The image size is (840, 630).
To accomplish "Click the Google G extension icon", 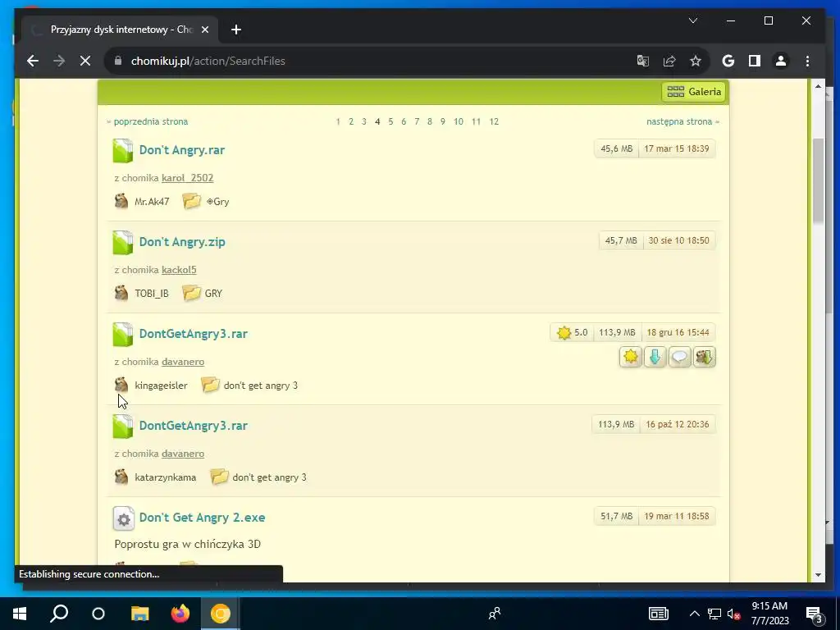I will click(728, 61).
